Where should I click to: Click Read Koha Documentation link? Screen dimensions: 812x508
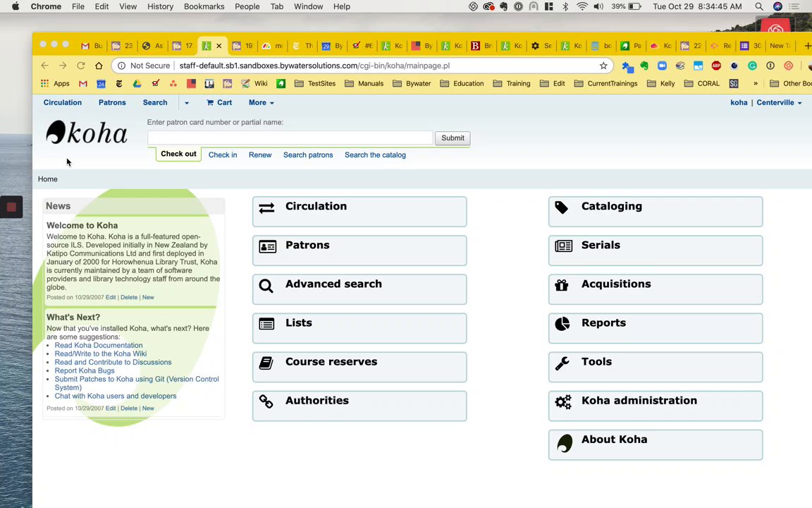click(99, 345)
